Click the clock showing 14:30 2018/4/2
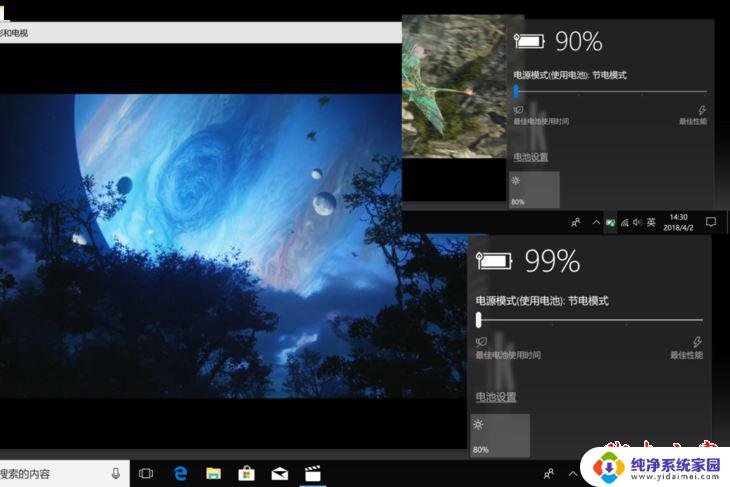Viewport: 730px width, 487px height. point(678,223)
